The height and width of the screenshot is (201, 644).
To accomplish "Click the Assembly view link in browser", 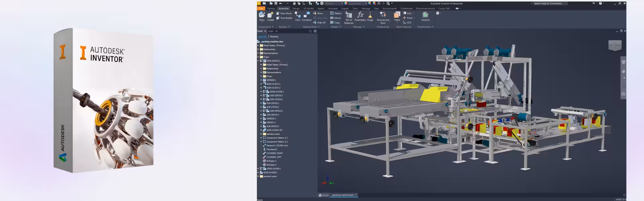I will [x=262, y=37].
